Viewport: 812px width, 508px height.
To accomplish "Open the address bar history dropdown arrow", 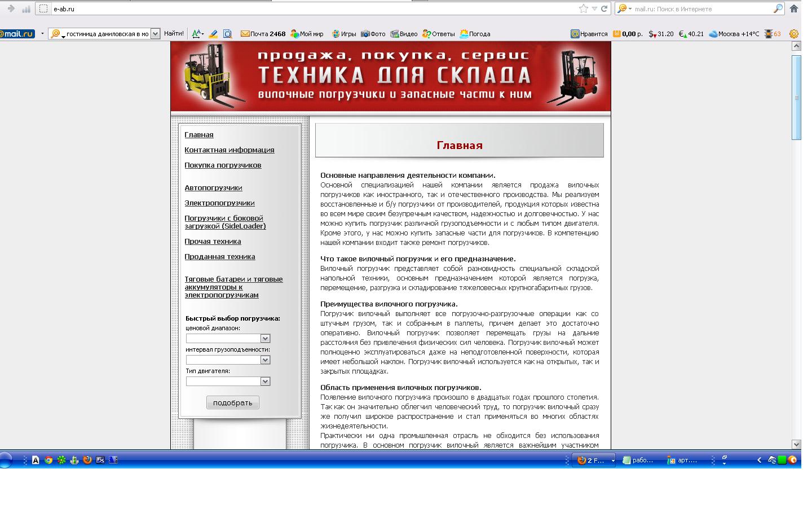I will [x=594, y=8].
